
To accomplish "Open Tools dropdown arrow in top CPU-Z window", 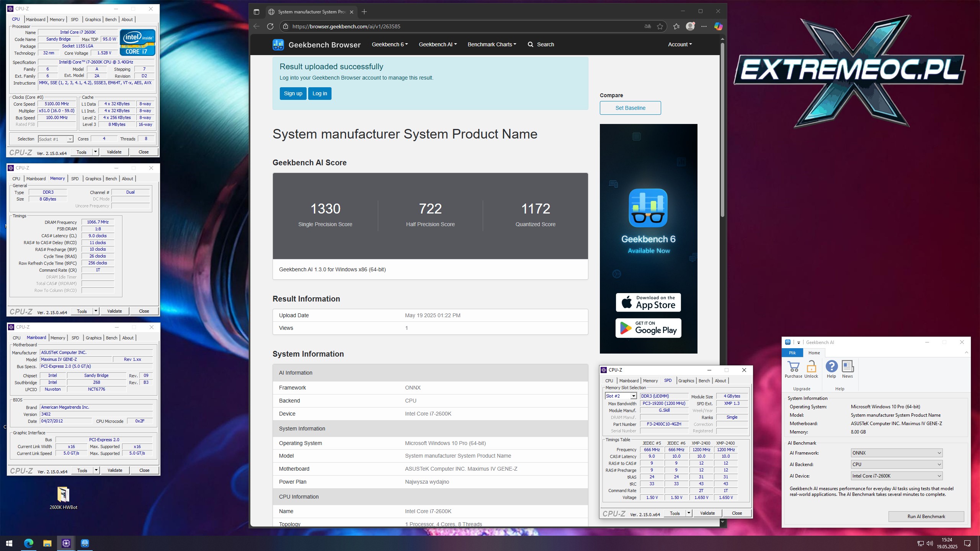I will tap(95, 152).
